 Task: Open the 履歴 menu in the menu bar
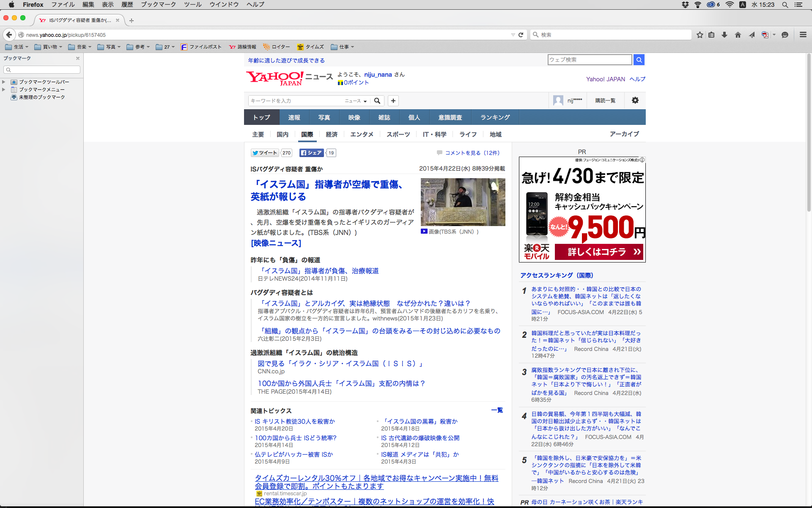pyautogui.click(x=127, y=5)
